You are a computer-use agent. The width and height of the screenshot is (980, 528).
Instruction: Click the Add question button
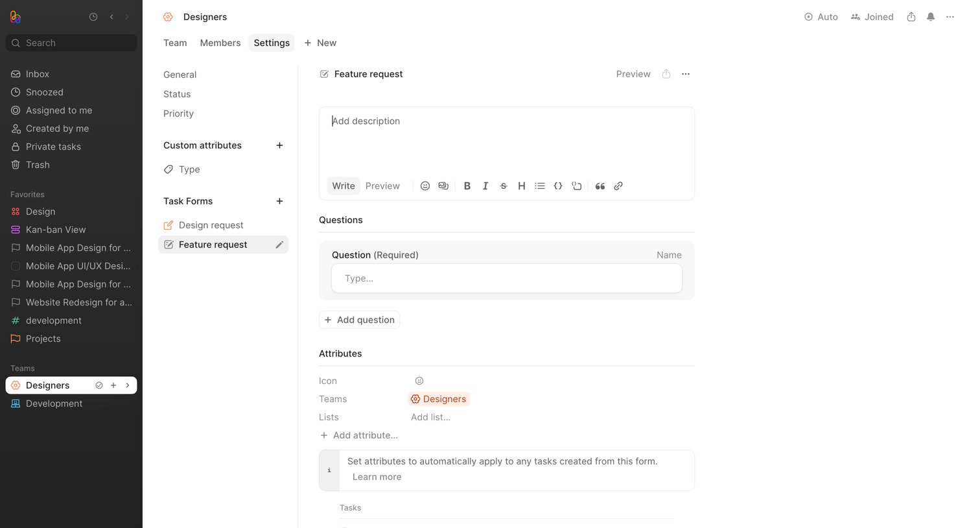click(x=359, y=320)
